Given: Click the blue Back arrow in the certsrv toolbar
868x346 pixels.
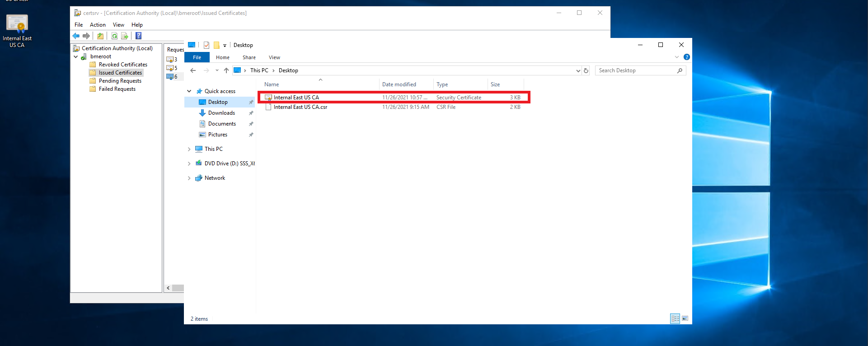Looking at the screenshot, I should 76,36.
